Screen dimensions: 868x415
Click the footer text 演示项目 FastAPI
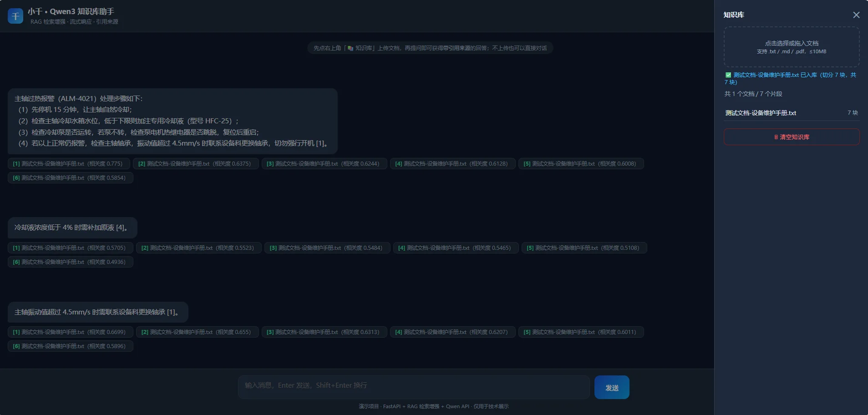click(x=433, y=406)
